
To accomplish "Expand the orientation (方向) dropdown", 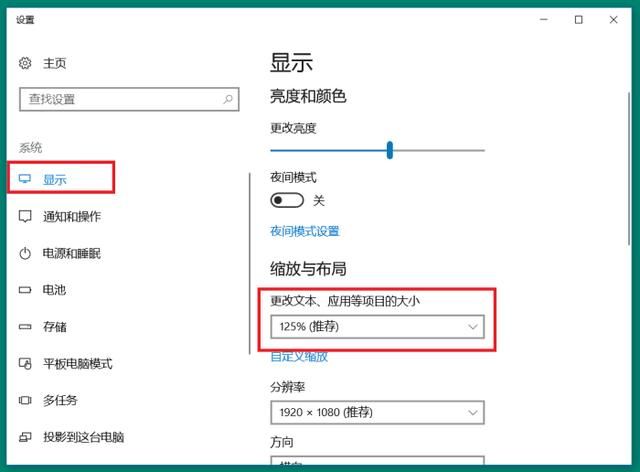I will [377, 461].
